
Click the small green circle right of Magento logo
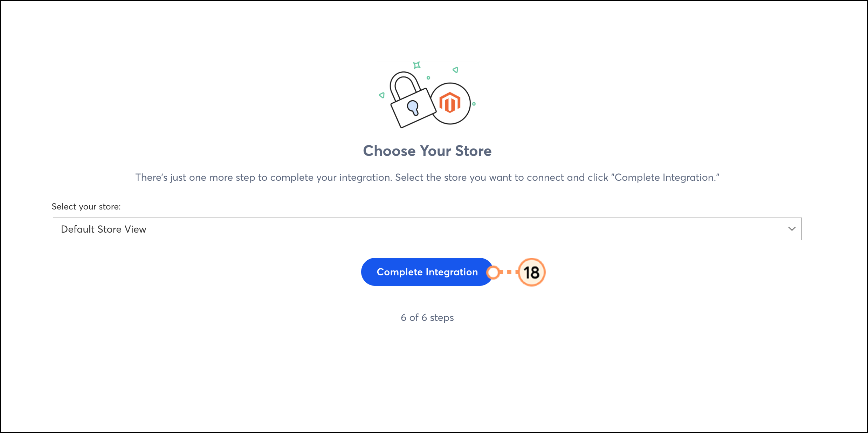tap(474, 104)
